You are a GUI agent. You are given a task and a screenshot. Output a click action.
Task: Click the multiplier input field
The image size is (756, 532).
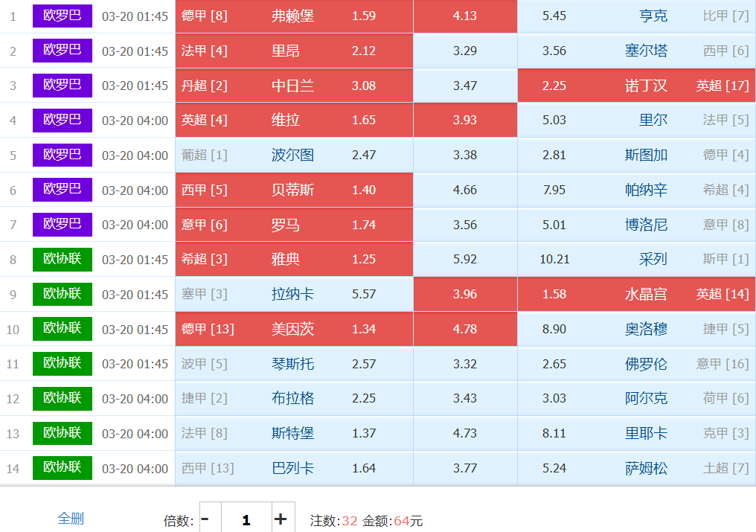pos(246,519)
